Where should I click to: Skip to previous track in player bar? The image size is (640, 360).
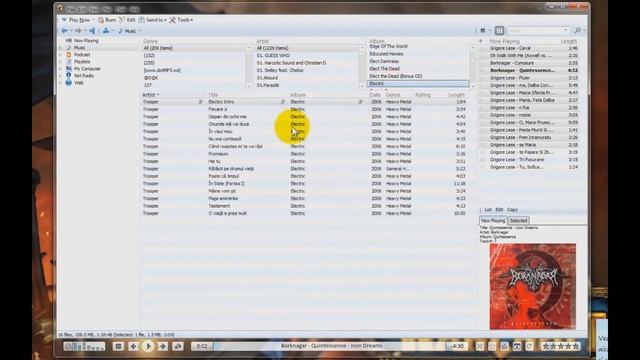point(133,346)
